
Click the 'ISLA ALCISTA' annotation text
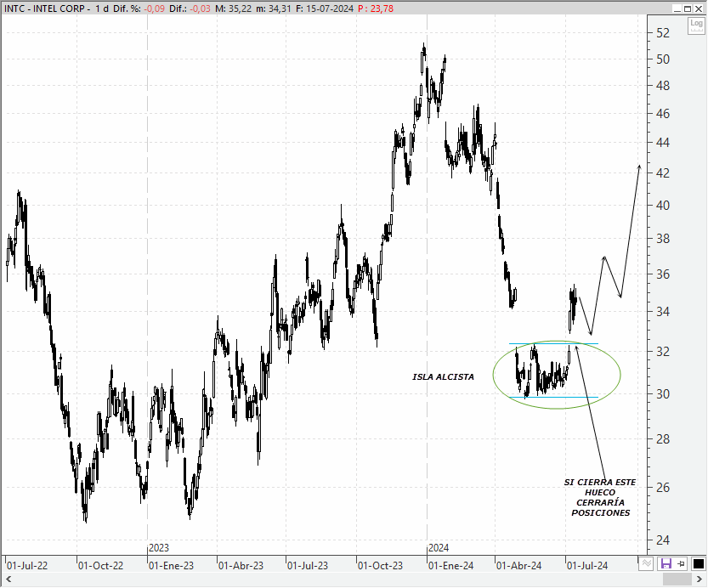[x=443, y=376]
